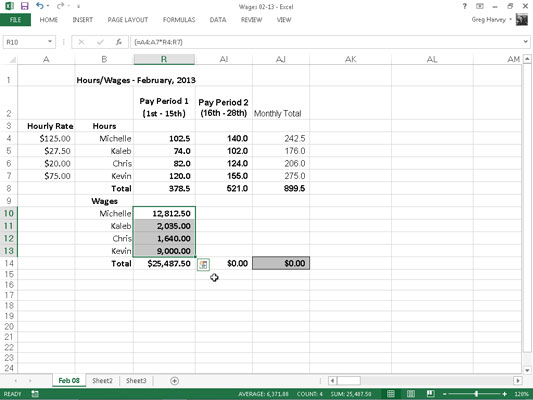Select Kevin's hours cell 120.0
This screenshot has height=400, width=533.
[x=164, y=176]
